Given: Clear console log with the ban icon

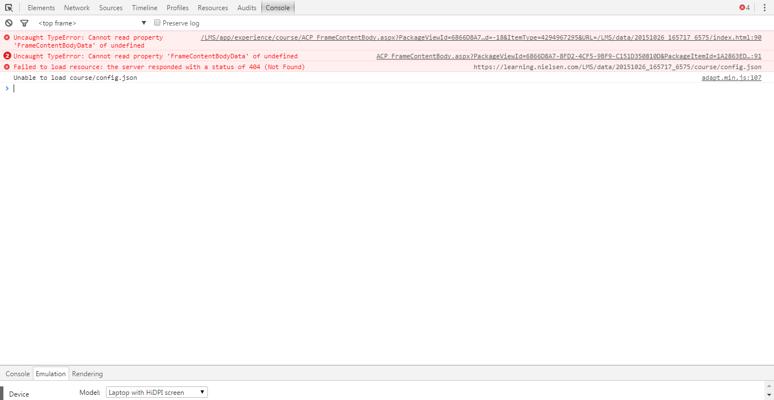Looking at the screenshot, I should click(x=9, y=23).
